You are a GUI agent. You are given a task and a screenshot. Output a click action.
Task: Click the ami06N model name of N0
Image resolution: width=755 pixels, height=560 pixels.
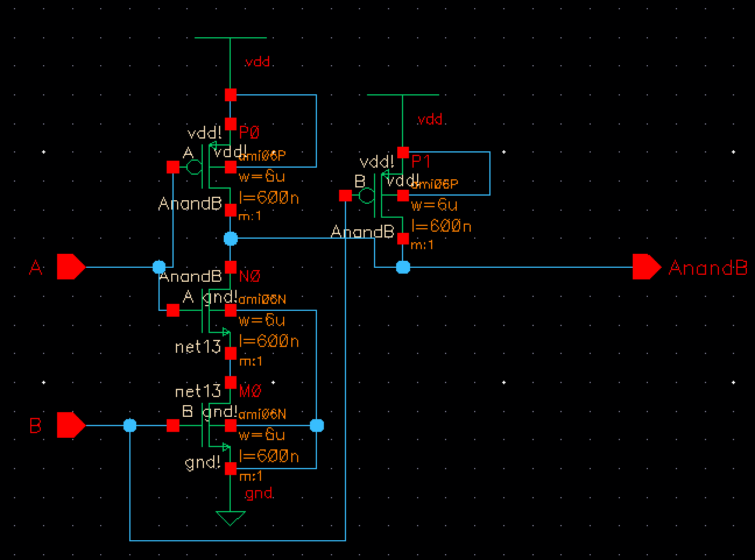point(262,299)
